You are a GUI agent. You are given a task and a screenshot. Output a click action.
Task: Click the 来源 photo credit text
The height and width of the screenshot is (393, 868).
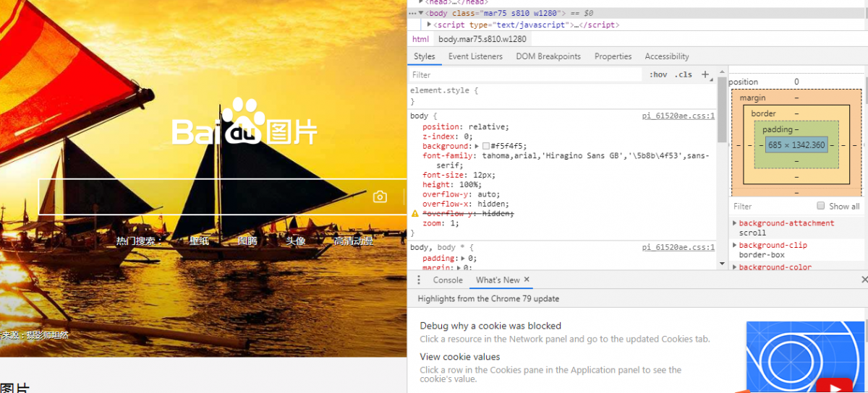coord(34,335)
